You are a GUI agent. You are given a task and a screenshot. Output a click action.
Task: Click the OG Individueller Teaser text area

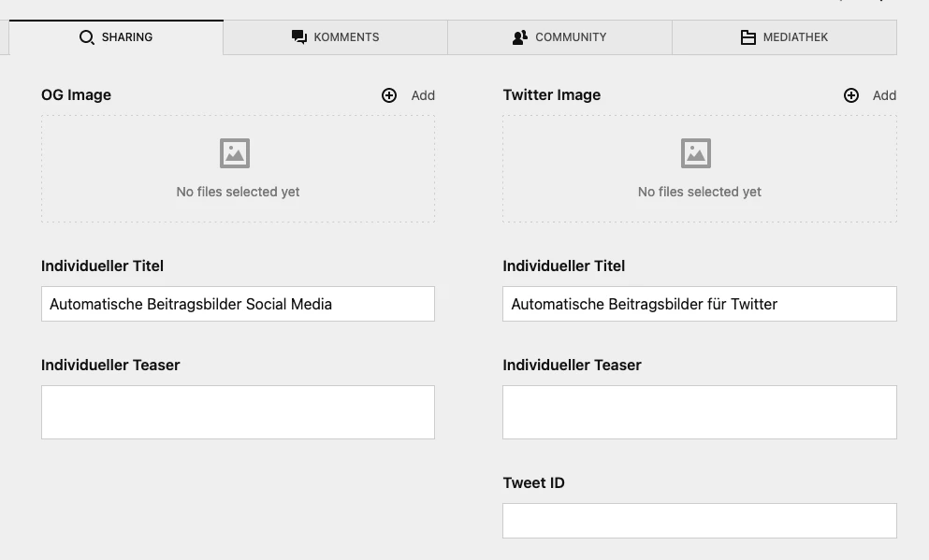click(238, 412)
